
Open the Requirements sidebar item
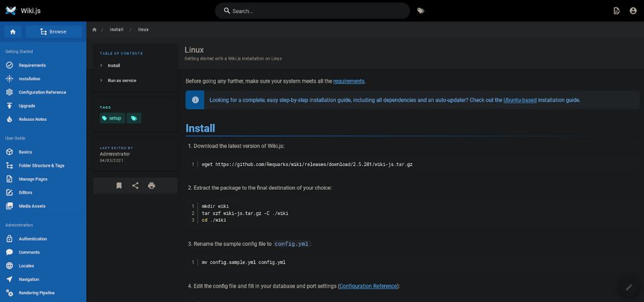pyautogui.click(x=43, y=65)
